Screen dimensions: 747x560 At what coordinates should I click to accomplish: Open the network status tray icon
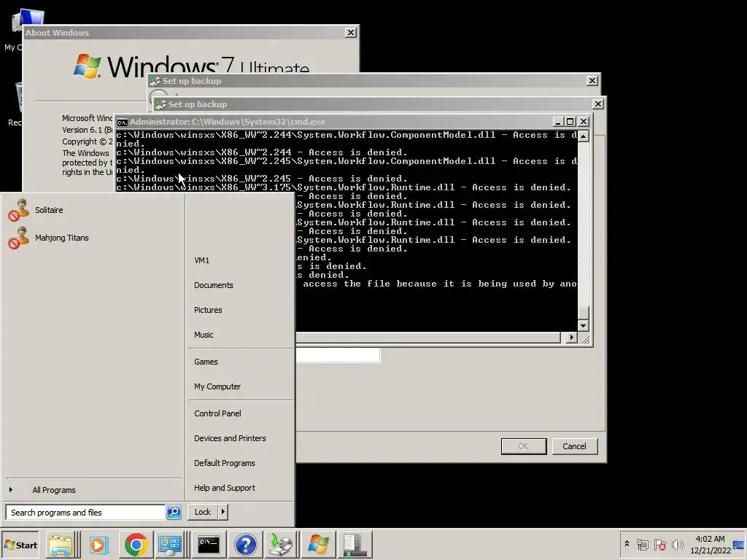click(643, 545)
